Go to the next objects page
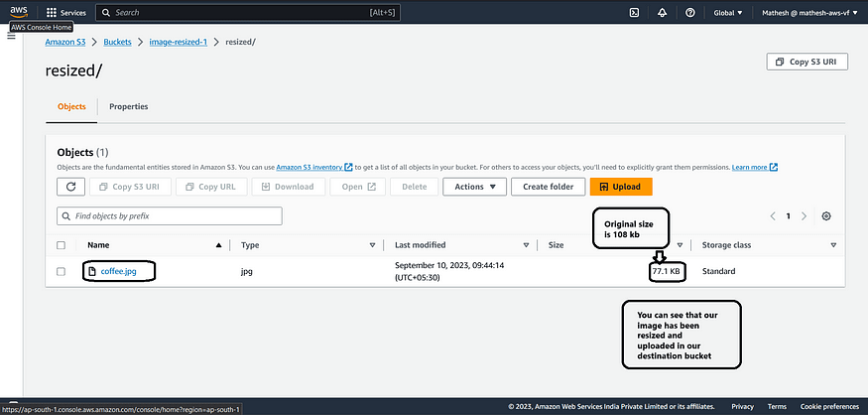868x415 pixels. [x=804, y=216]
